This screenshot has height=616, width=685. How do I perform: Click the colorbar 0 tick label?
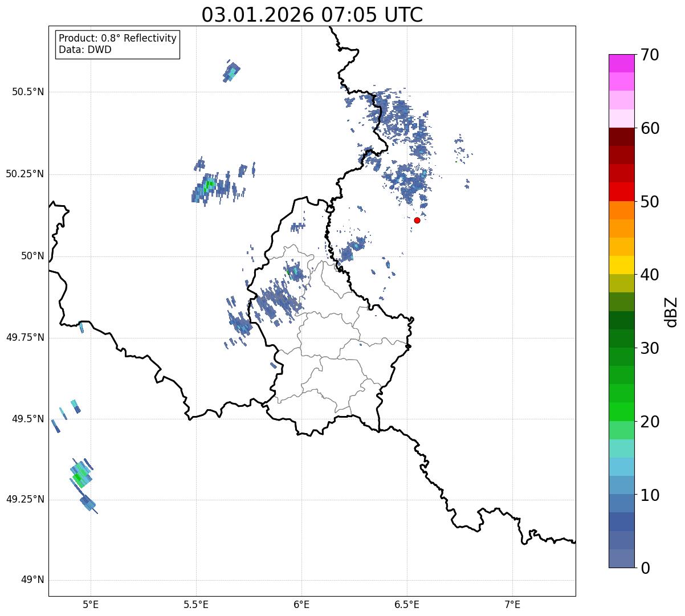click(646, 568)
